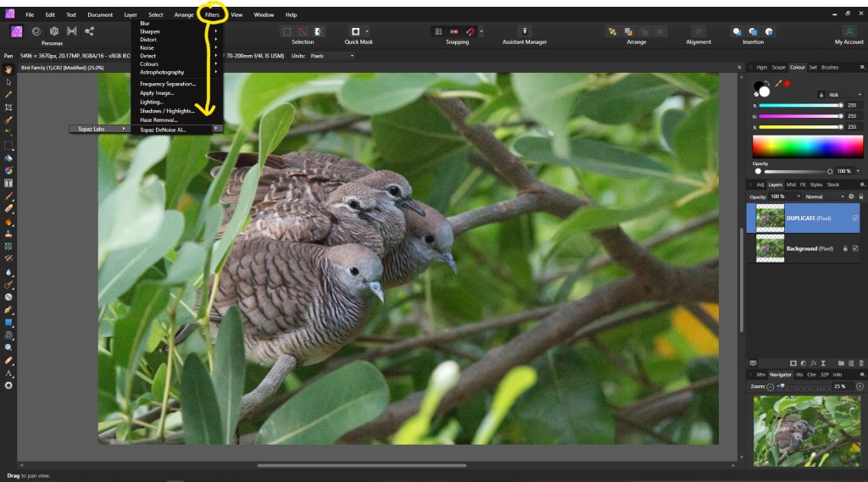Open the Units Pixels dropdown
The height and width of the screenshot is (482, 868).
pos(331,56)
